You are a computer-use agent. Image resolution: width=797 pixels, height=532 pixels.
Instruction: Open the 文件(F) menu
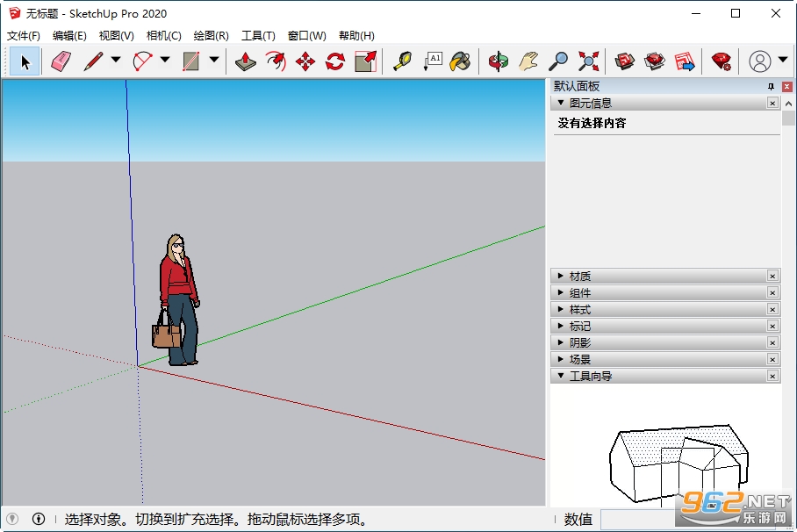tap(24, 36)
